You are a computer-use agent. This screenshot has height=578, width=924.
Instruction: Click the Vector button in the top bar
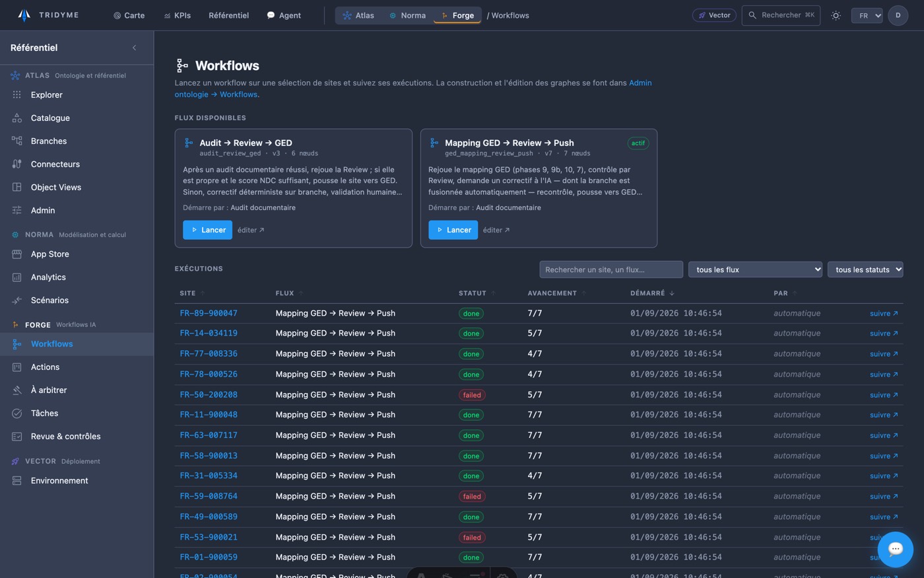(x=714, y=15)
